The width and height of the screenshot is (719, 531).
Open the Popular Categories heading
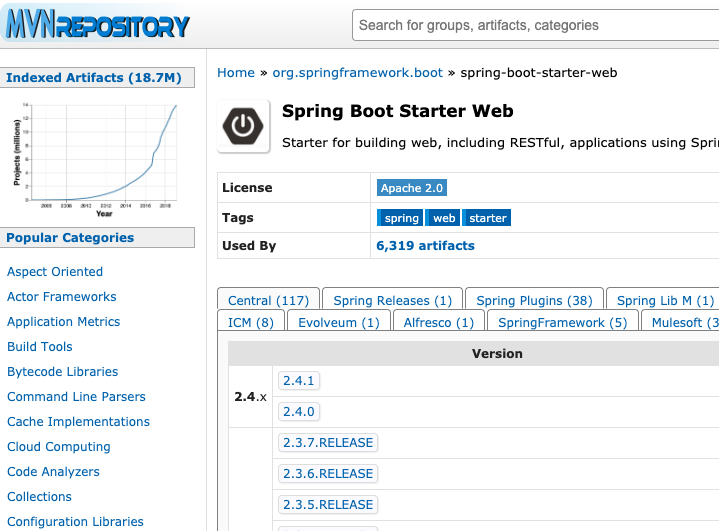click(x=70, y=238)
